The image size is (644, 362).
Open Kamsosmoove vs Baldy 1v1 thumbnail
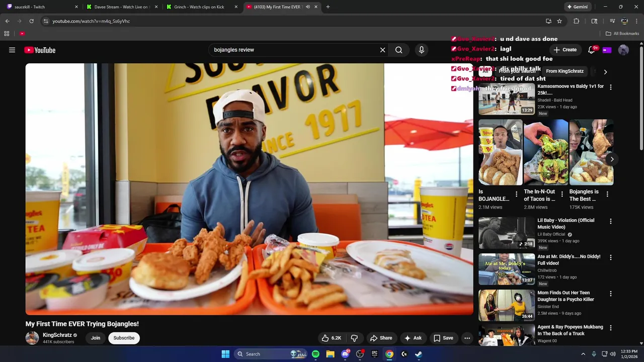click(x=507, y=99)
